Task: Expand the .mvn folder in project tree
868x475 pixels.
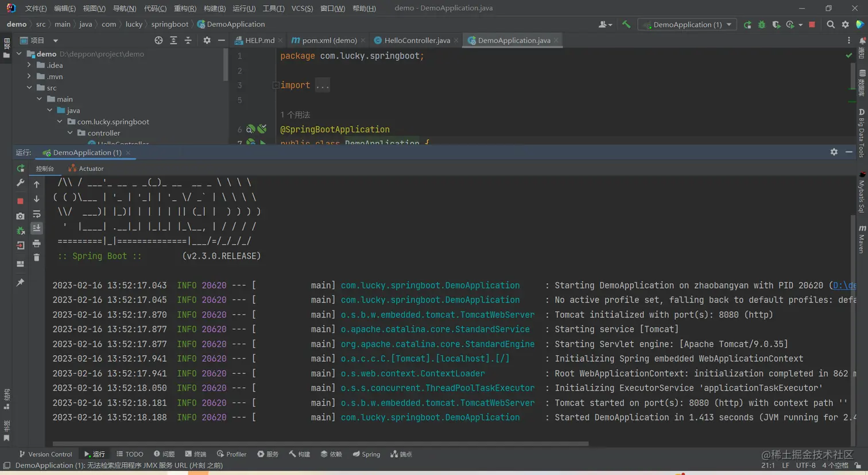Action: tap(29, 76)
